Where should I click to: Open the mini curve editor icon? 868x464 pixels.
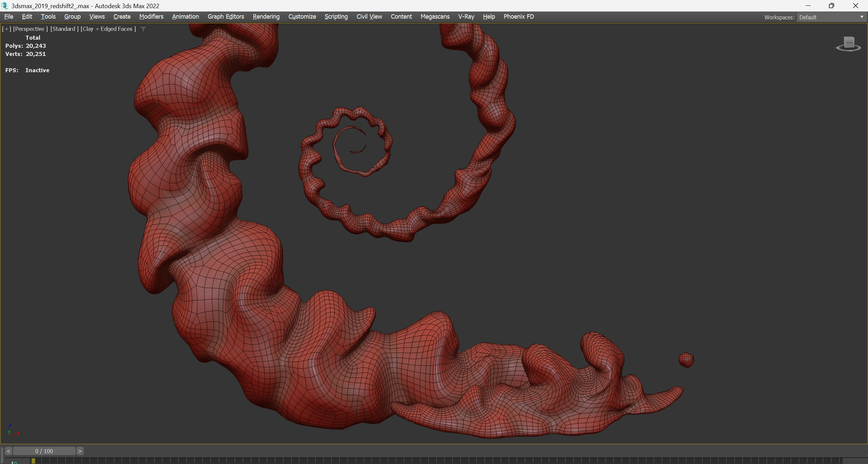click(14, 462)
